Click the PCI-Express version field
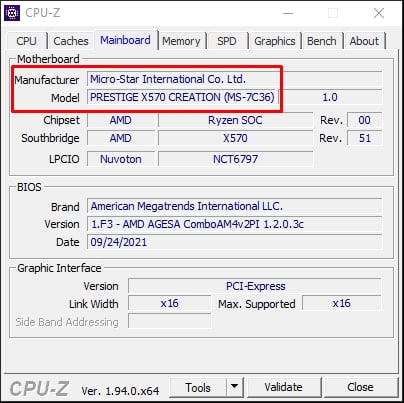Screen dimensions: 404x403 (255, 286)
